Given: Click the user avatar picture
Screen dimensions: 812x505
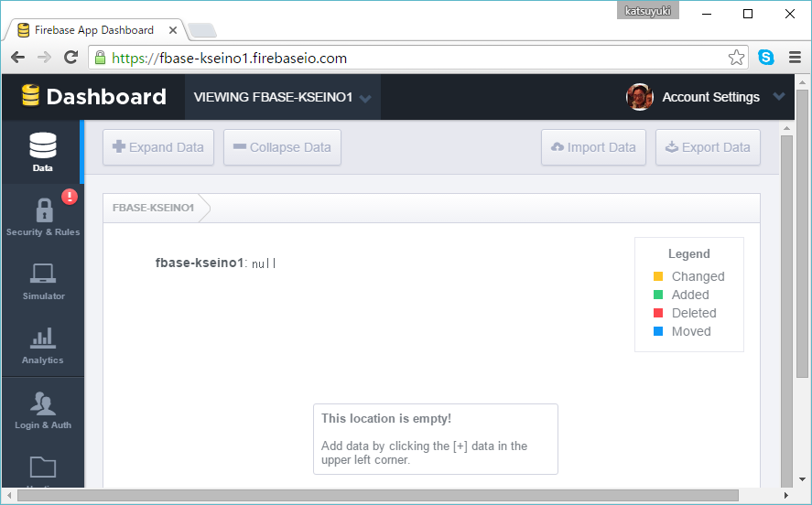Looking at the screenshot, I should tap(640, 97).
